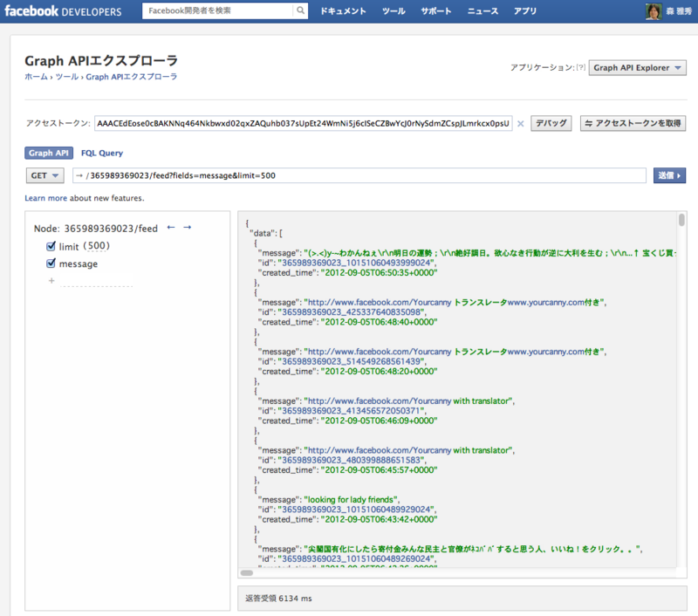Click the デバッグ button
This screenshot has height=616, width=698.
pos(551,123)
